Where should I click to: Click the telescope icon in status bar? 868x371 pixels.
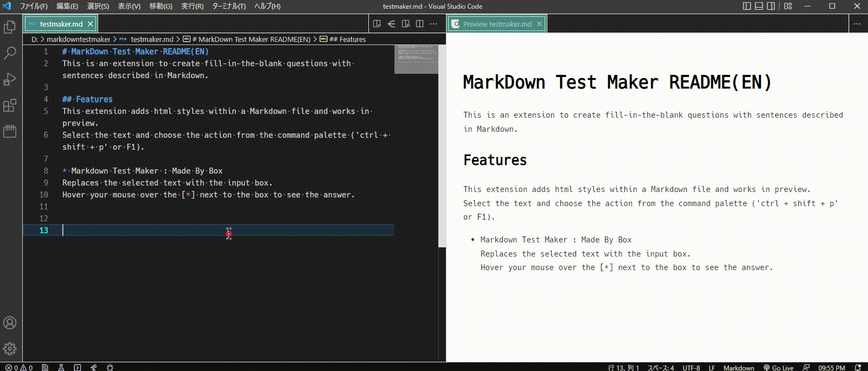point(94,367)
